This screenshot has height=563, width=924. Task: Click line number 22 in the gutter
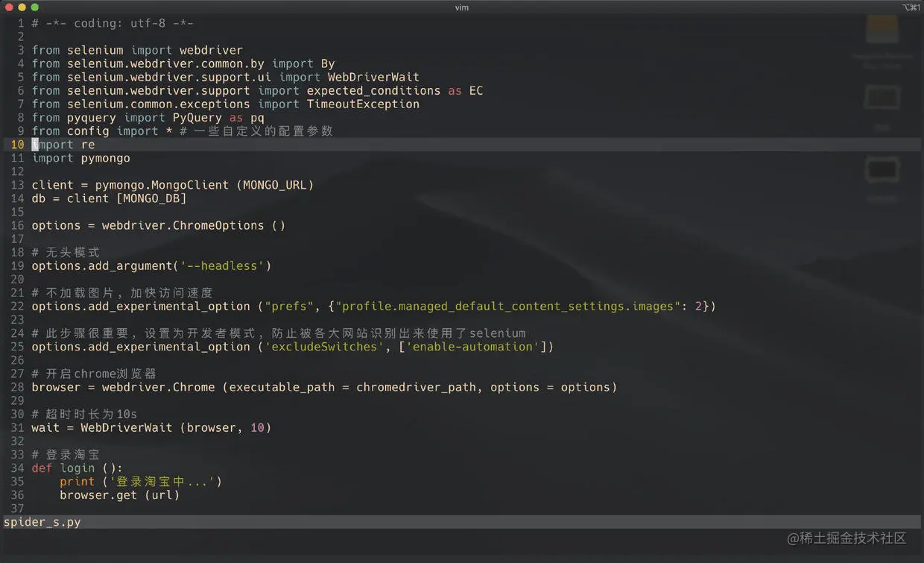17,306
